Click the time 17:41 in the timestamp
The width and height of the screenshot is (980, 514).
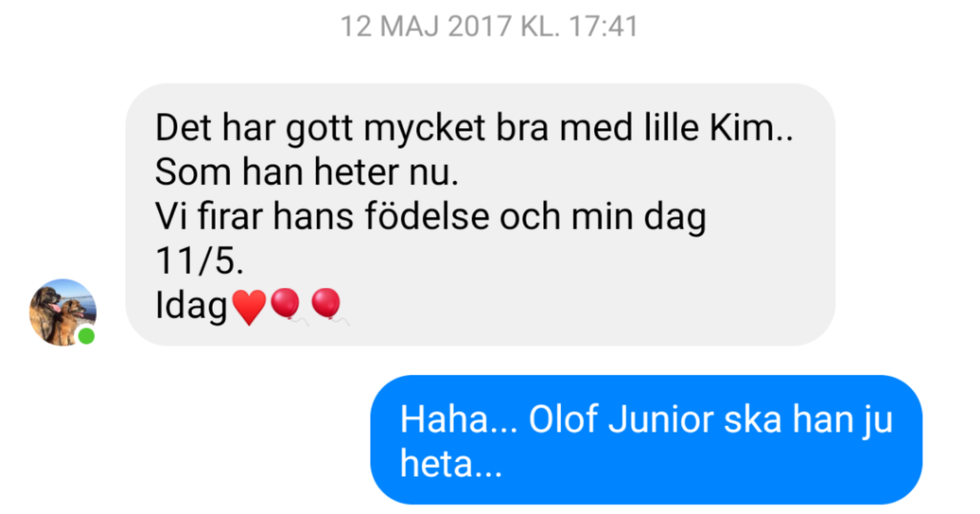pyautogui.click(x=603, y=26)
